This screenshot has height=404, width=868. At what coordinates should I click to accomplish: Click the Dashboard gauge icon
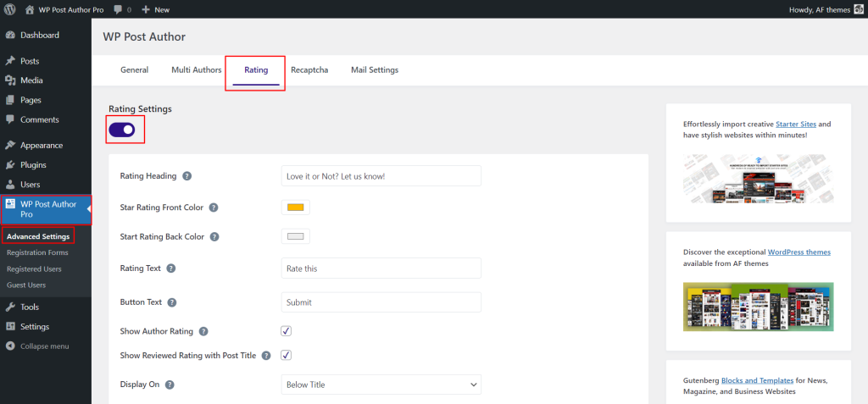(x=10, y=35)
